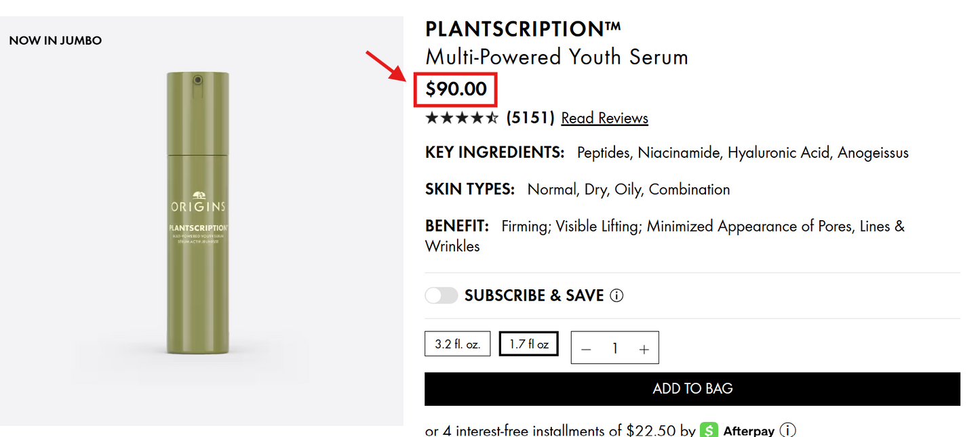The image size is (980, 437).
Task: Select the 3.2 fl. oz. size option
Action: [x=457, y=344]
